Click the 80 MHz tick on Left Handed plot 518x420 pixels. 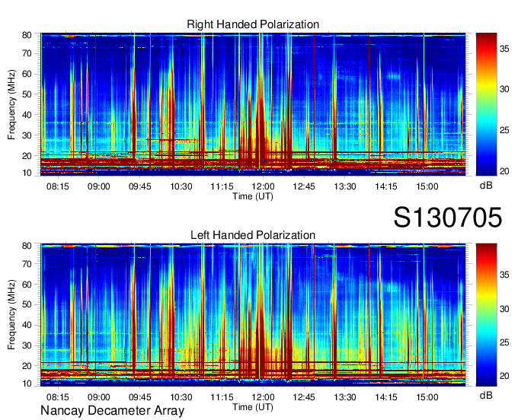coord(27,246)
